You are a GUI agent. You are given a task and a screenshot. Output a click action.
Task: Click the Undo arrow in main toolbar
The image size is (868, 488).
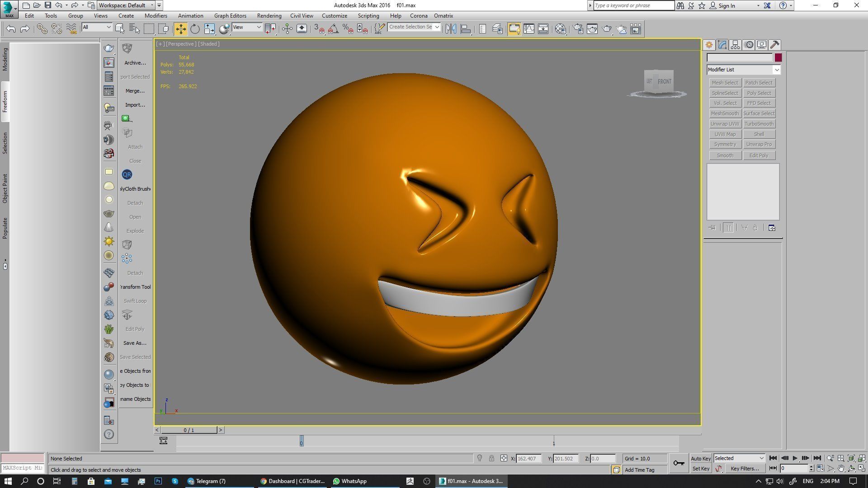pyautogui.click(x=11, y=29)
